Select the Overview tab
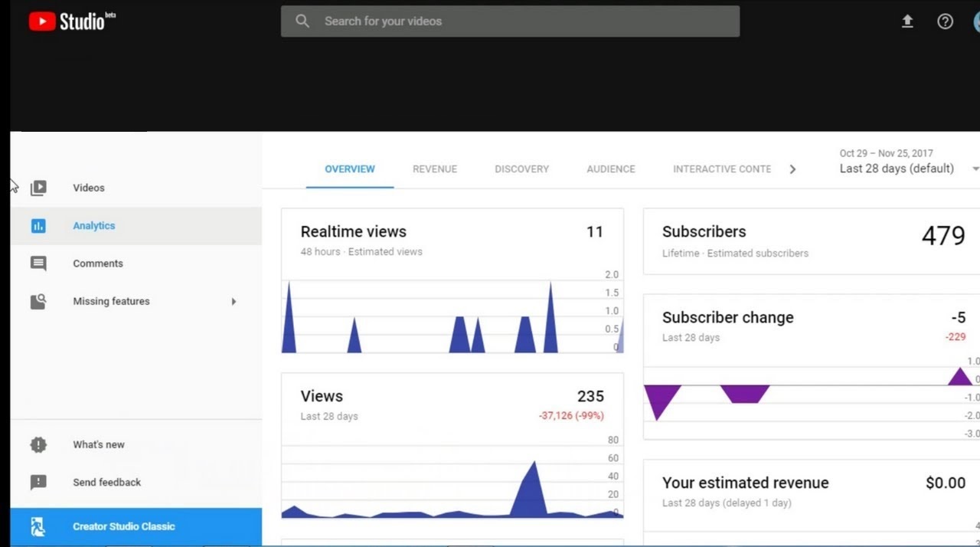The image size is (980, 547). (x=350, y=169)
